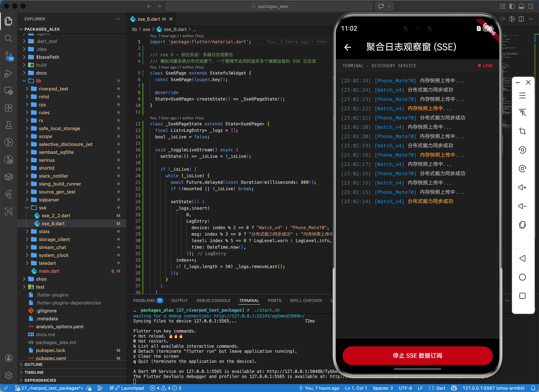The image size is (539, 392).
Task: Toggle the primary side bar layout
Action: click(x=512, y=6)
